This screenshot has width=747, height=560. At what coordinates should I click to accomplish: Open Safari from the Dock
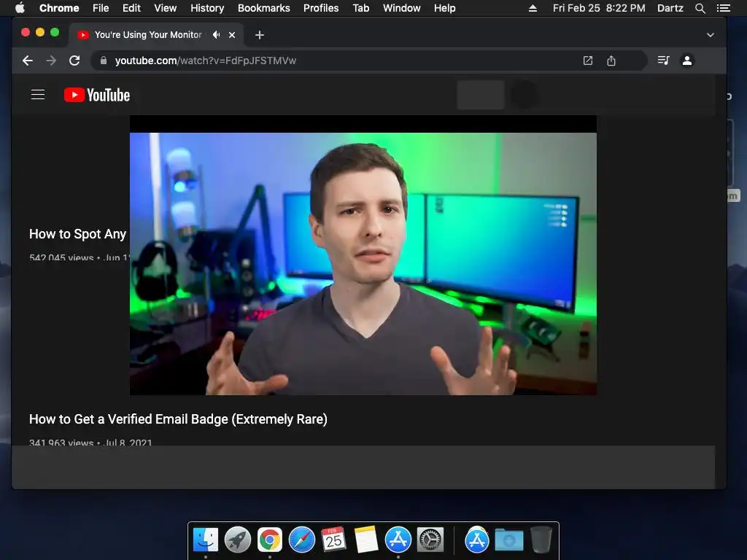click(301, 540)
